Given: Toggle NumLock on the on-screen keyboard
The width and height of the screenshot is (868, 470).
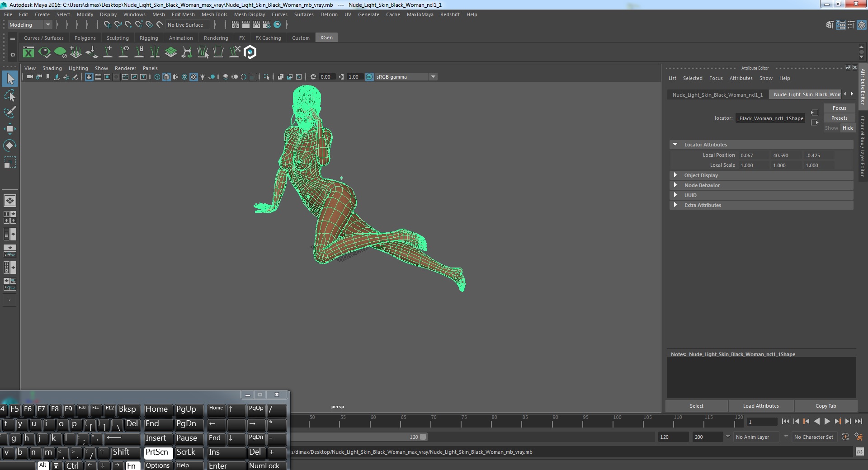Looking at the screenshot, I should [267, 465].
